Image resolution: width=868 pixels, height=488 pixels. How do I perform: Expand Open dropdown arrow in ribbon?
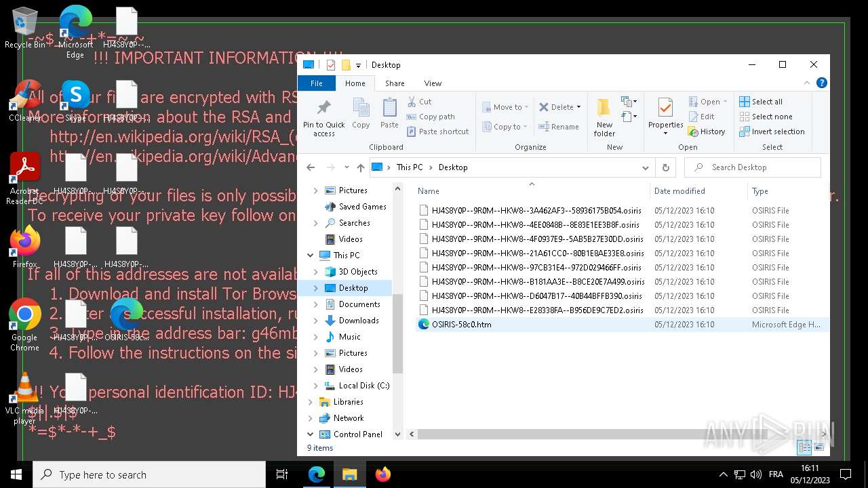(725, 102)
